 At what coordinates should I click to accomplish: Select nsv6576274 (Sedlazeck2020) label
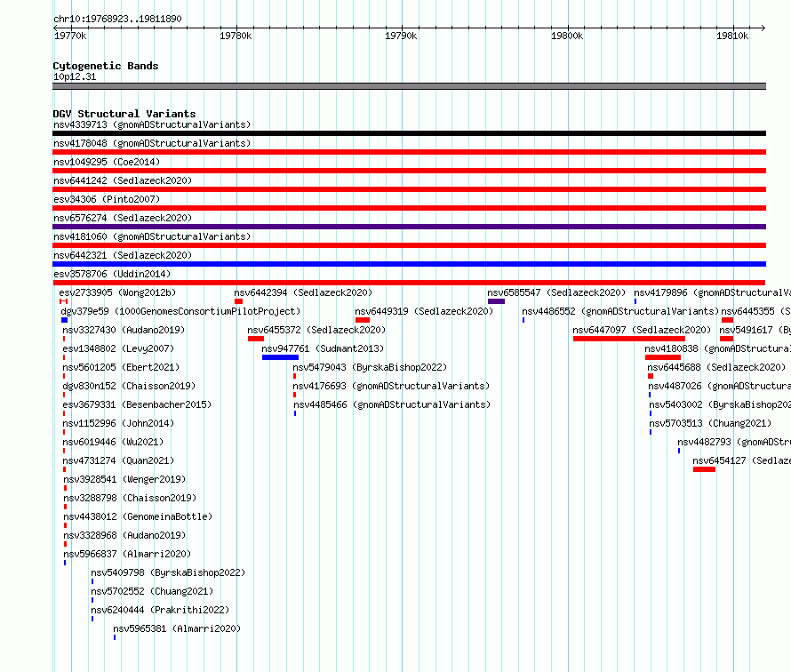pos(123,218)
